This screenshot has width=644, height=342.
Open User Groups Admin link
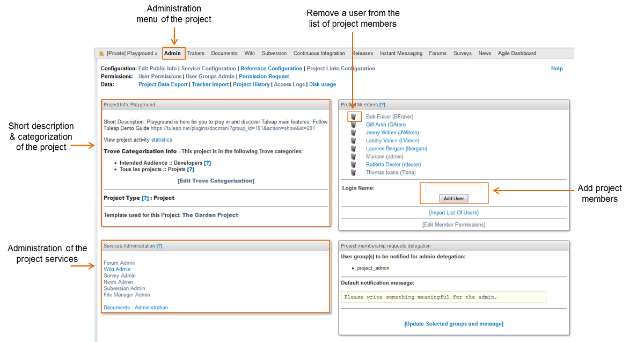[210, 76]
